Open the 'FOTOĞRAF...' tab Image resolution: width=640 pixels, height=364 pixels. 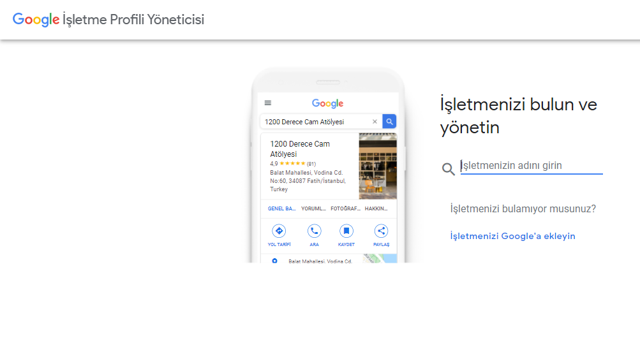[x=345, y=208]
